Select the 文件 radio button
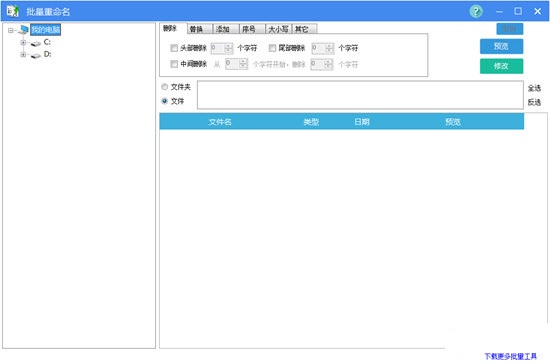The height and width of the screenshot is (364, 550). coord(165,101)
